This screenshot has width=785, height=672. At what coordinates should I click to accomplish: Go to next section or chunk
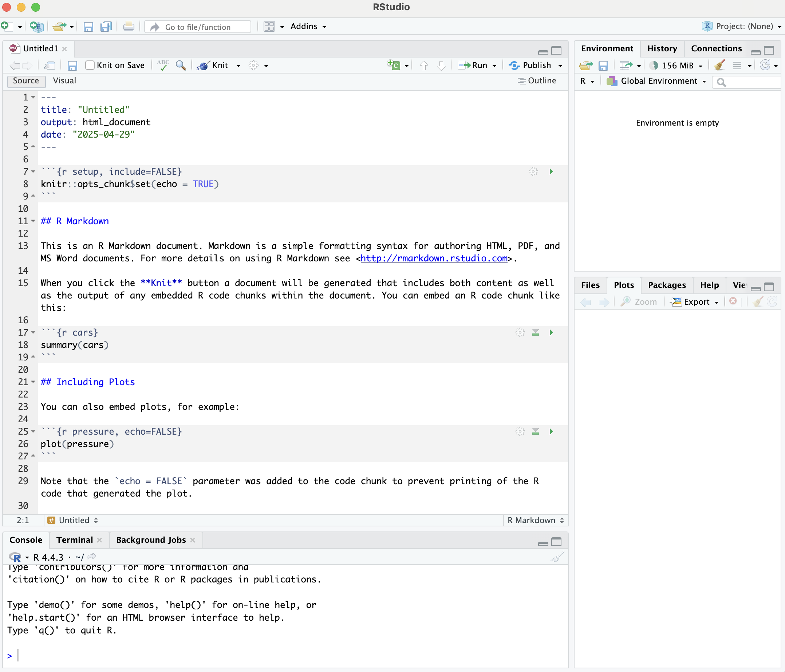pos(441,66)
